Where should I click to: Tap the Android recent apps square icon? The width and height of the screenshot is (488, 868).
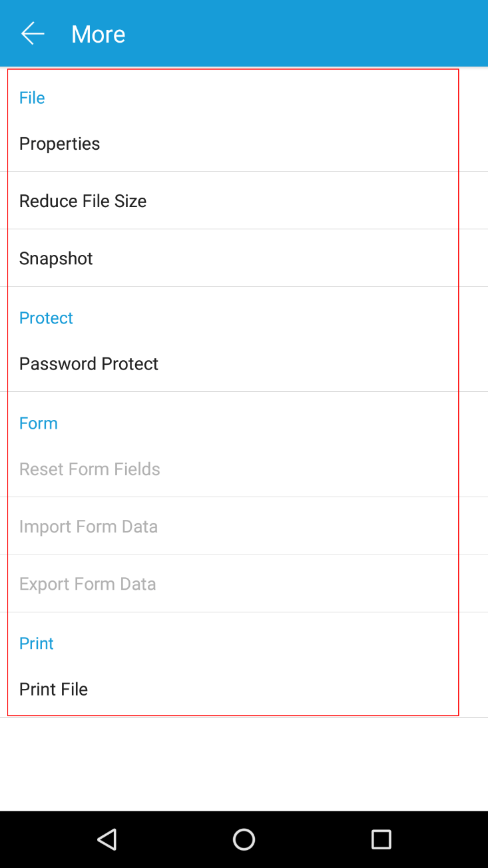coord(380,839)
